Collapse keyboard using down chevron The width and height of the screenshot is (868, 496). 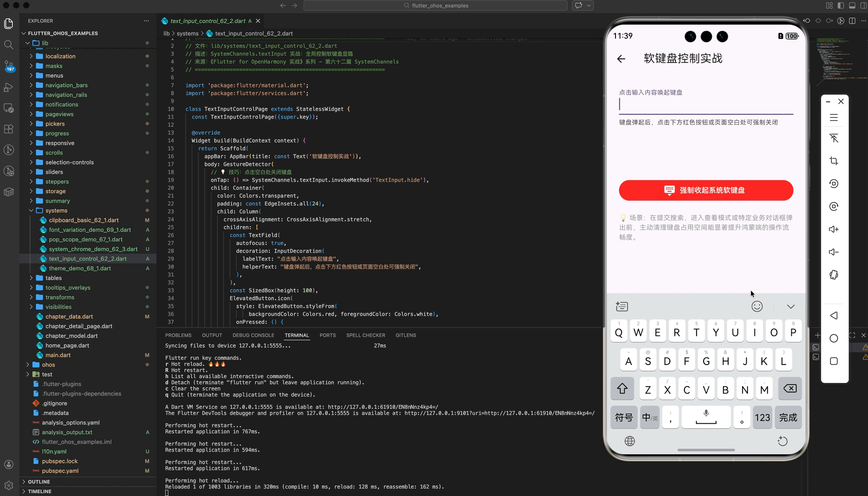790,306
